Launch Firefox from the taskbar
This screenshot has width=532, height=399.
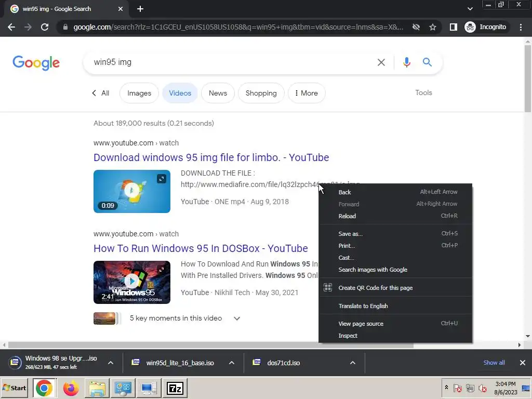pyautogui.click(x=71, y=388)
